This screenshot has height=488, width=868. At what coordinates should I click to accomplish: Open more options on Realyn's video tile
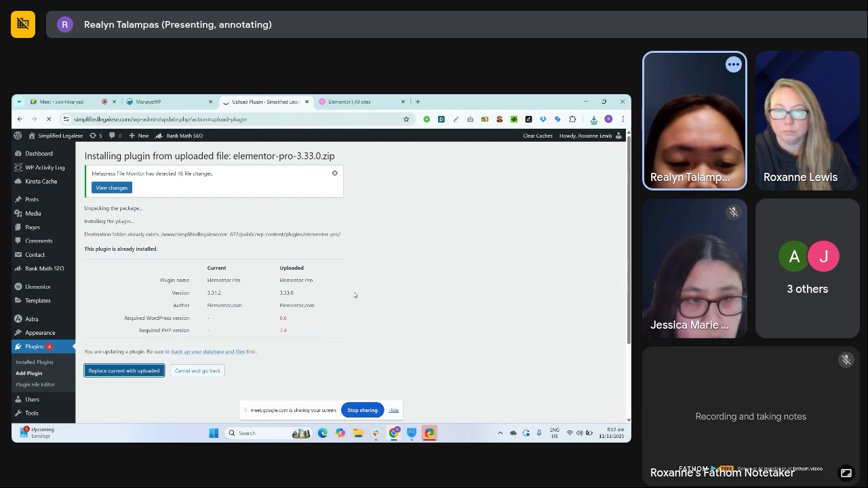point(733,64)
